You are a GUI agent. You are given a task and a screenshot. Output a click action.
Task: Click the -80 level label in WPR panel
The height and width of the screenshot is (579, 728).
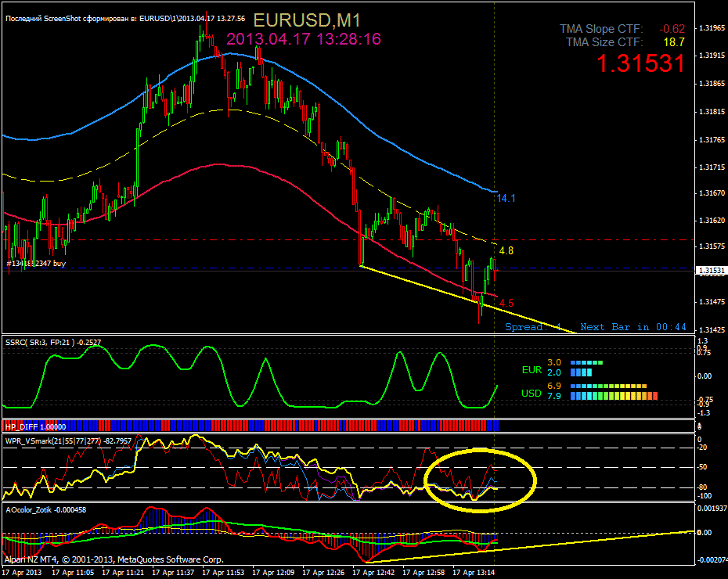pyautogui.click(x=702, y=487)
